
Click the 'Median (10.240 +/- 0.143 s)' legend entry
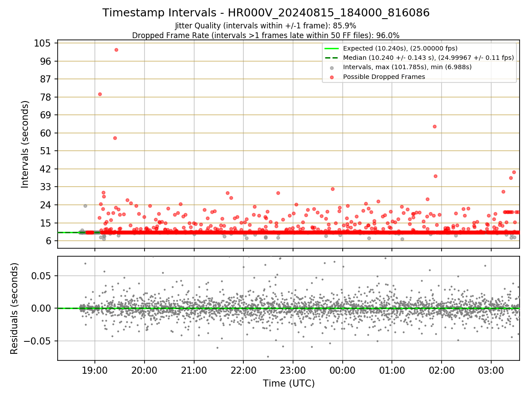[428, 58]
